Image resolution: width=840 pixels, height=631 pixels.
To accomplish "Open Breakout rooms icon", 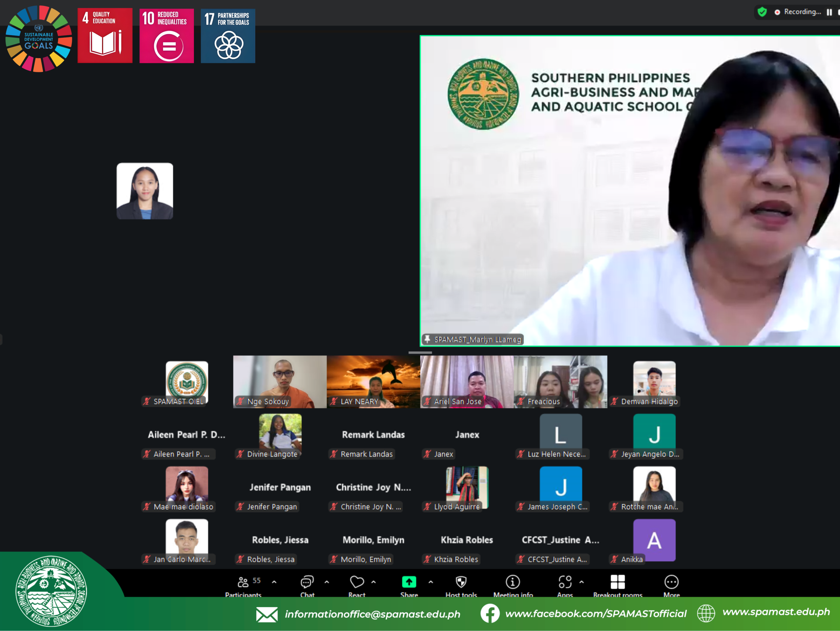I will (618, 582).
